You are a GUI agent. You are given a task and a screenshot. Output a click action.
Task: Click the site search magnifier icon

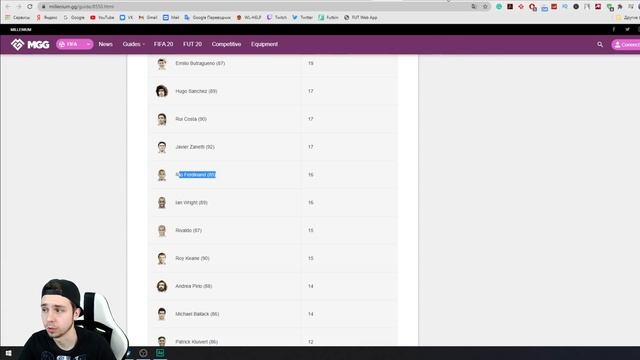pos(600,44)
